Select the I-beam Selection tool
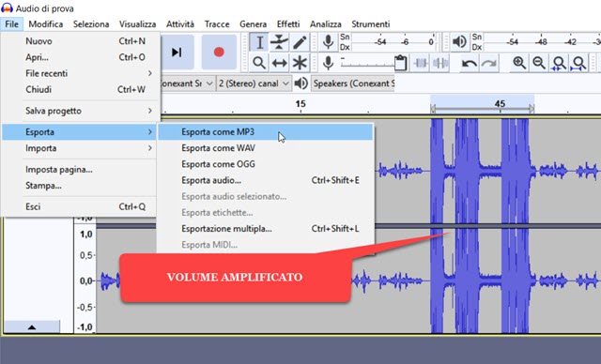Image resolution: width=601 pixels, height=364 pixels. pos(259,42)
